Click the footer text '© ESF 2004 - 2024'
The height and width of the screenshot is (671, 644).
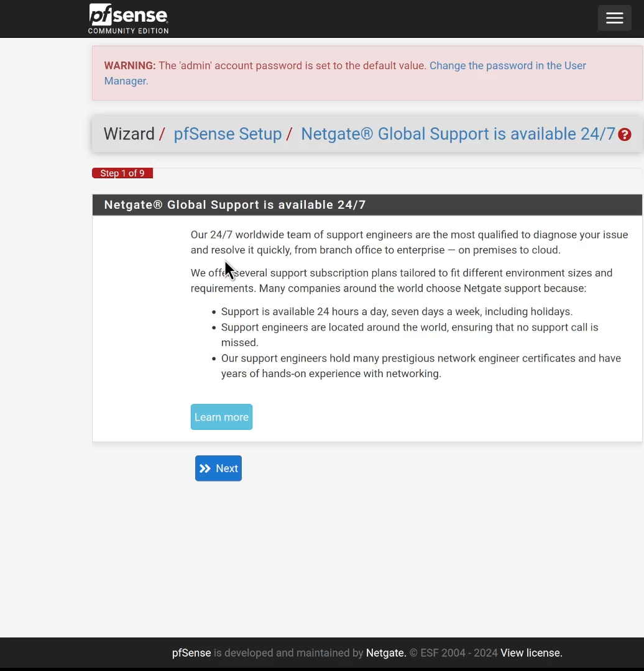pyautogui.click(x=453, y=653)
